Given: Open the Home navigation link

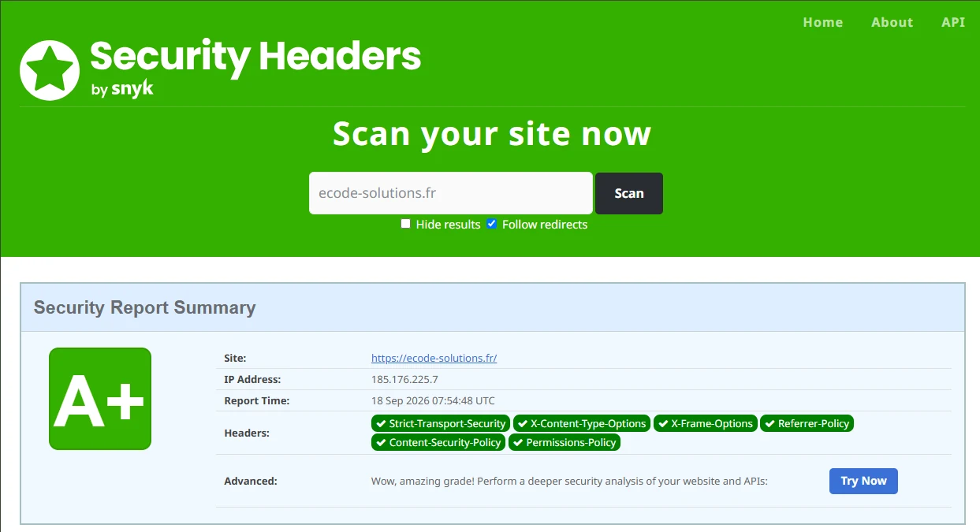Looking at the screenshot, I should pos(822,22).
